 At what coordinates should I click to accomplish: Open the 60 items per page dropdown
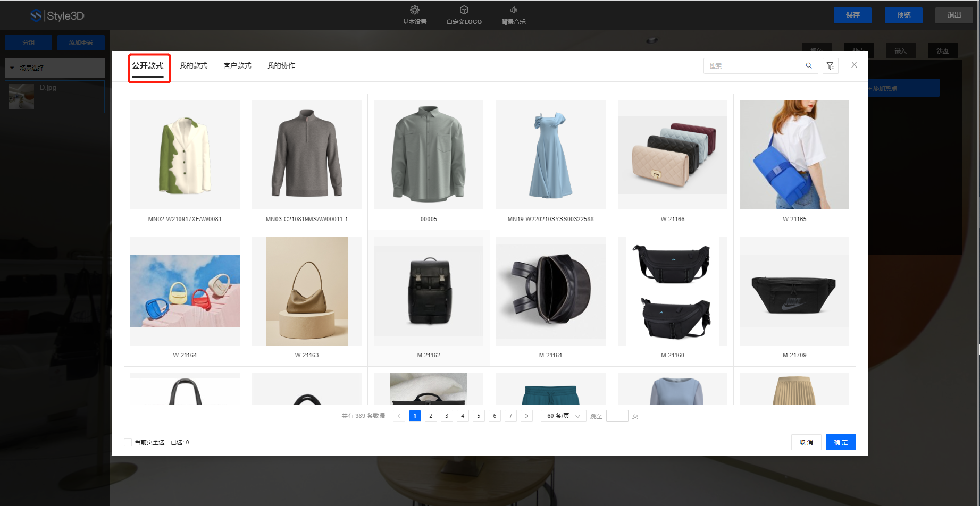tap(563, 416)
